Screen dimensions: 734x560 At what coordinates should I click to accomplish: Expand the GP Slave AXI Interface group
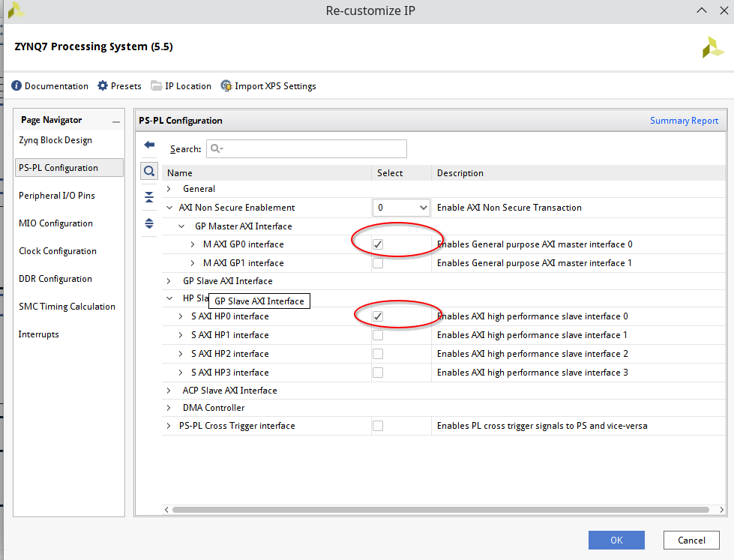pos(169,281)
